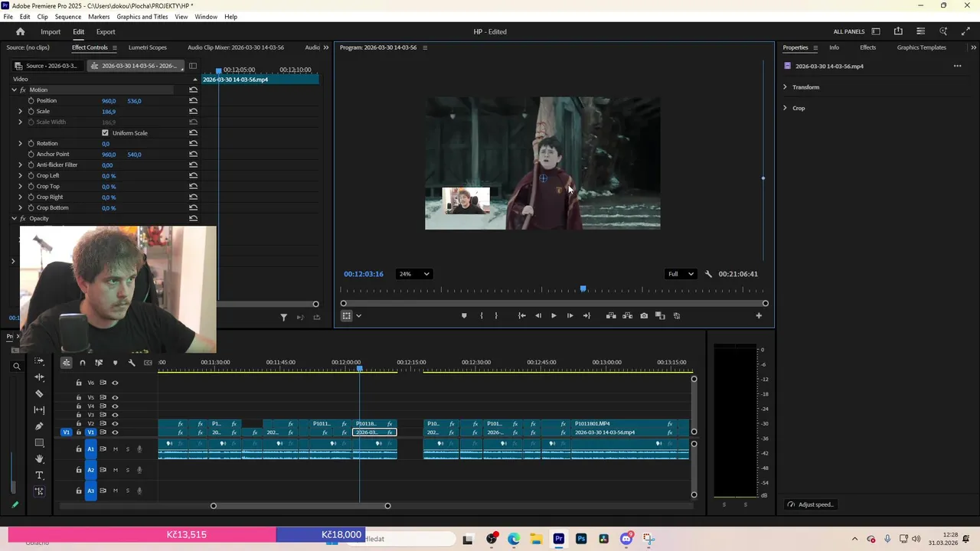Viewport: 980px width, 551px height.
Task: Toggle V6 track output eye
Action: (115, 383)
